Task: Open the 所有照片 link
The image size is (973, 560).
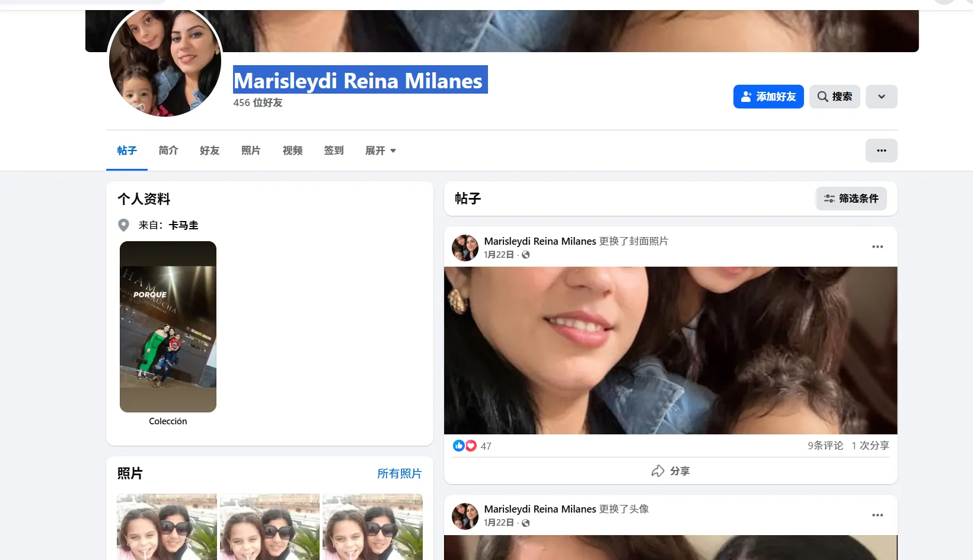Action: coord(400,473)
